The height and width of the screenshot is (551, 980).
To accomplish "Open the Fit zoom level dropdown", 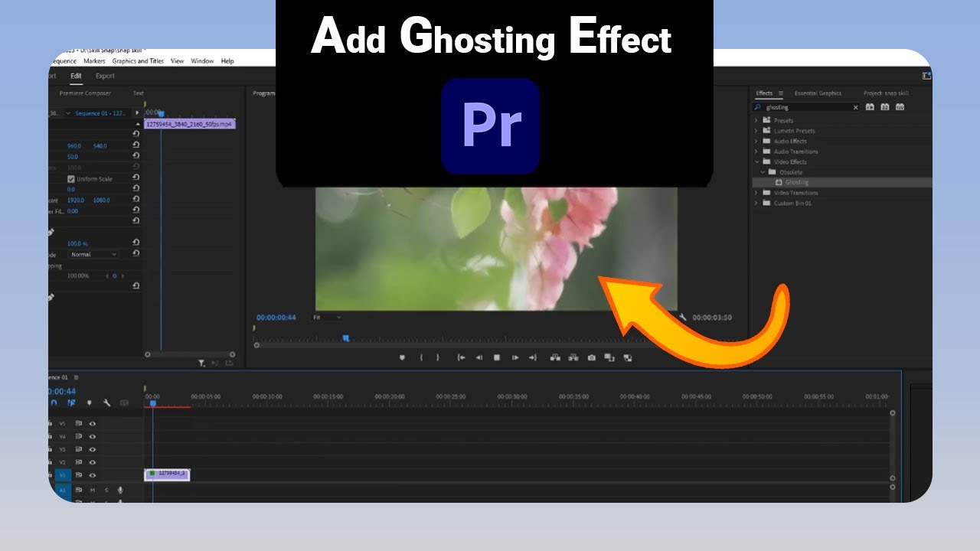I will click(x=327, y=317).
